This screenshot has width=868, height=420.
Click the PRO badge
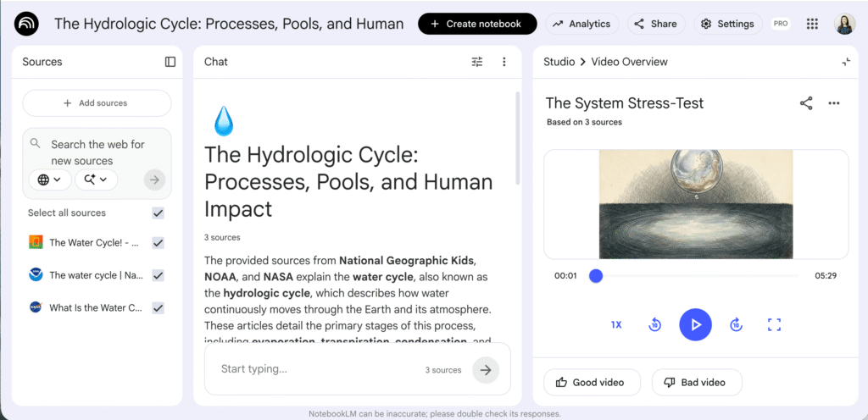coord(781,24)
